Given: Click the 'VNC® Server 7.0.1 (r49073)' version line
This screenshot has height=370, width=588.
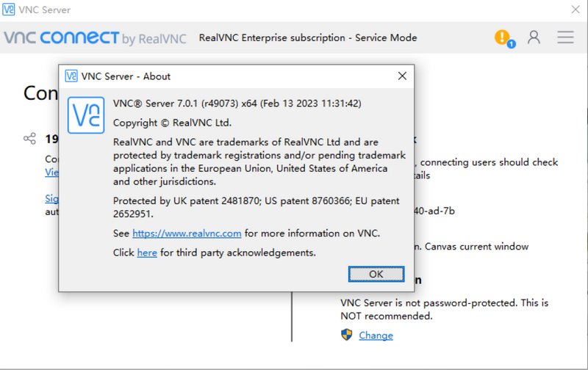Looking at the screenshot, I should (x=237, y=104).
